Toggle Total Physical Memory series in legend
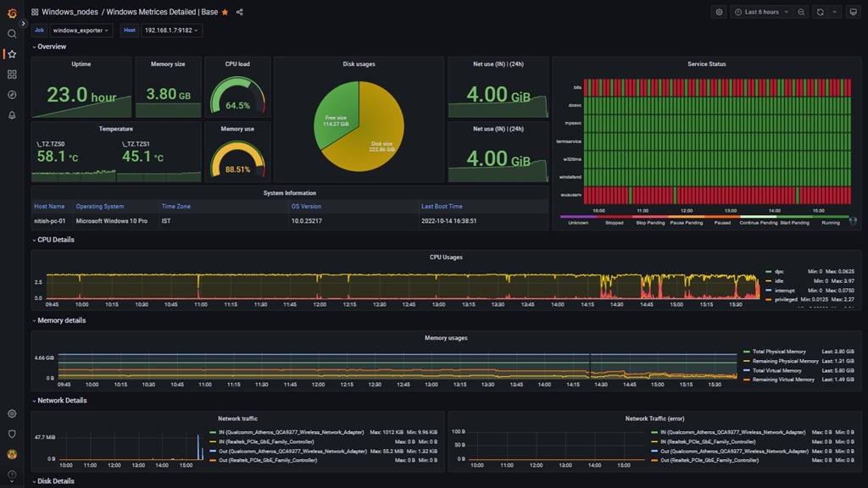The image size is (868, 488). pos(778,352)
